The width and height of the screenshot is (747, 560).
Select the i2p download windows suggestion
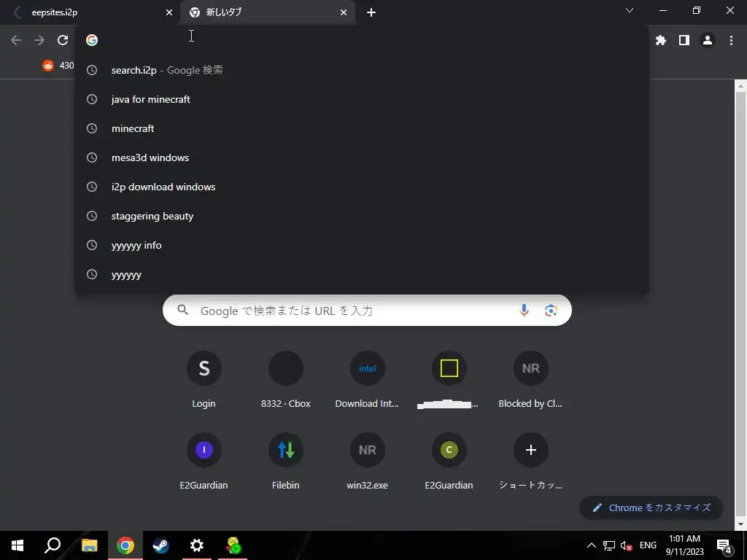(362, 187)
